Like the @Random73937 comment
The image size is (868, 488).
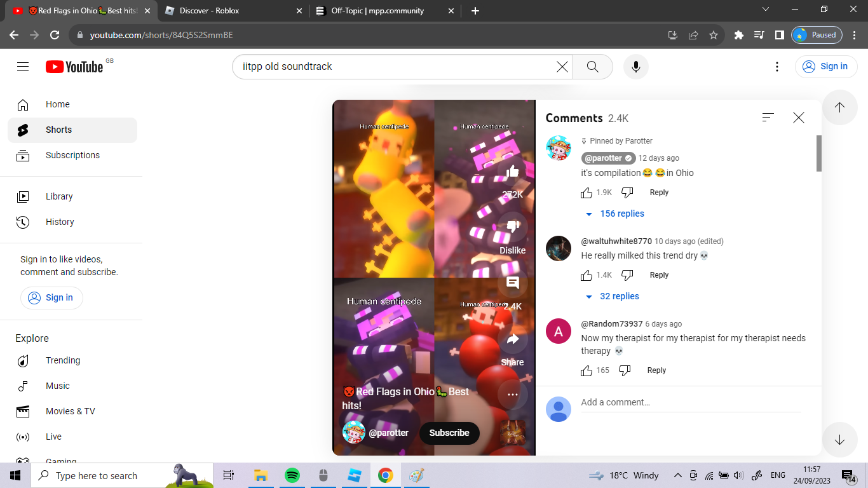(x=587, y=370)
